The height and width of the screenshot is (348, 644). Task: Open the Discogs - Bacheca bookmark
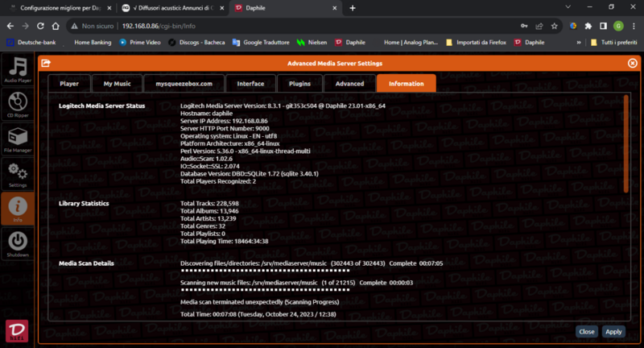[200, 42]
